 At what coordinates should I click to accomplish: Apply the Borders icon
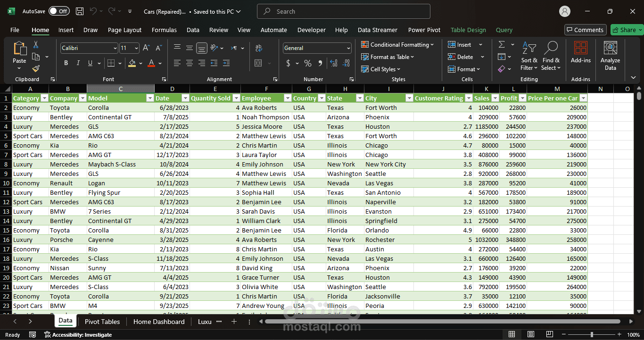(x=111, y=63)
